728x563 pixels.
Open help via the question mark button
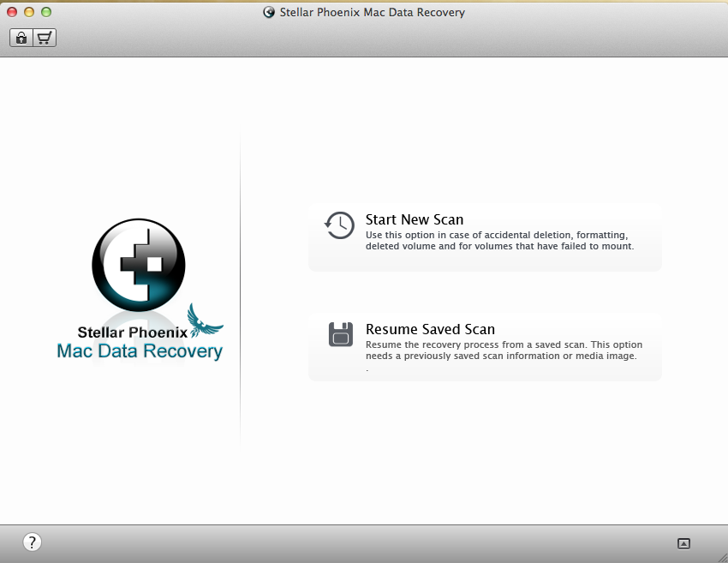[32, 542]
